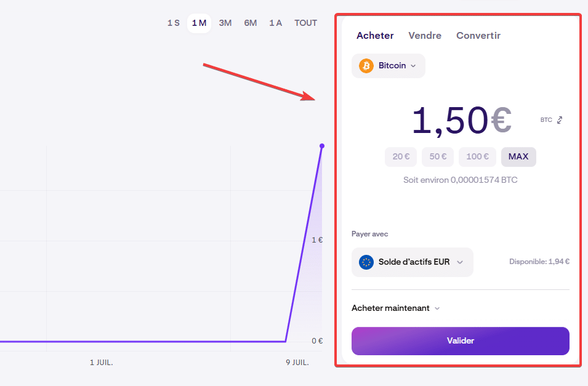Viewport: 588px width, 386px height.
Task: Switch to the Vendre tab
Action: coord(425,36)
